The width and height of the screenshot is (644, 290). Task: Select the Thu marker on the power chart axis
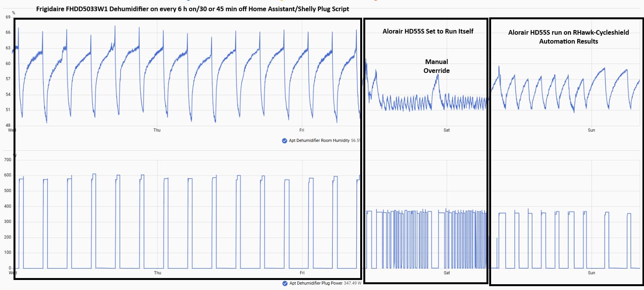pos(158,273)
